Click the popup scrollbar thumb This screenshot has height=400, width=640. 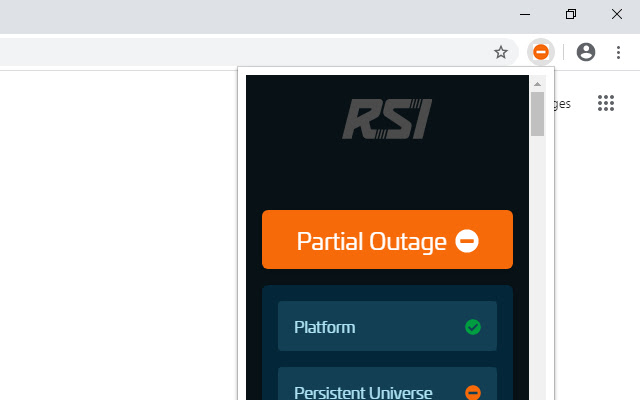coord(537,114)
